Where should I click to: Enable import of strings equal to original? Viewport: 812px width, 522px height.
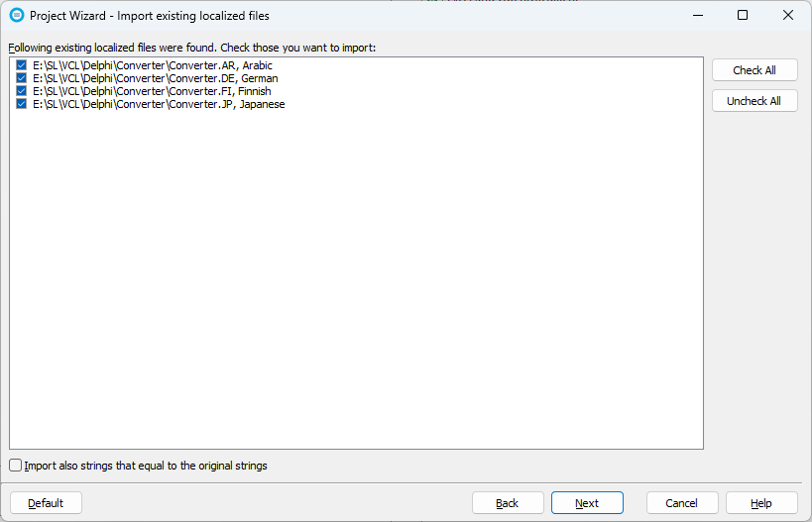[x=16, y=465]
